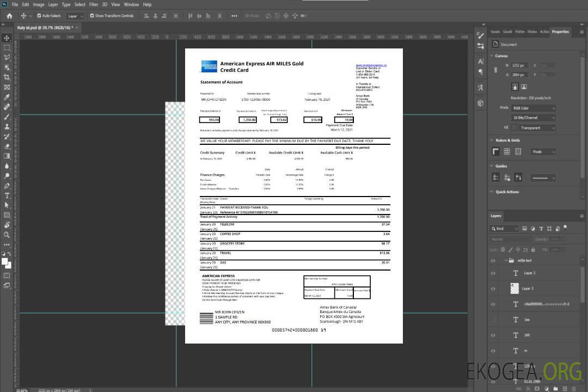Screen dimensions: 588x392
Task: Select the Zoom tool
Action: [x=7, y=235]
